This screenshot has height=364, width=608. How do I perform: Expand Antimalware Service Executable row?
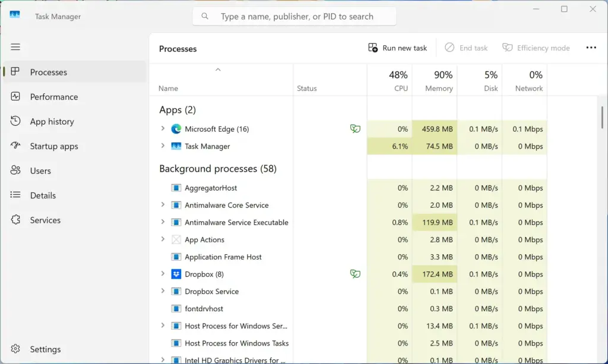pyautogui.click(x=163, y=222)
